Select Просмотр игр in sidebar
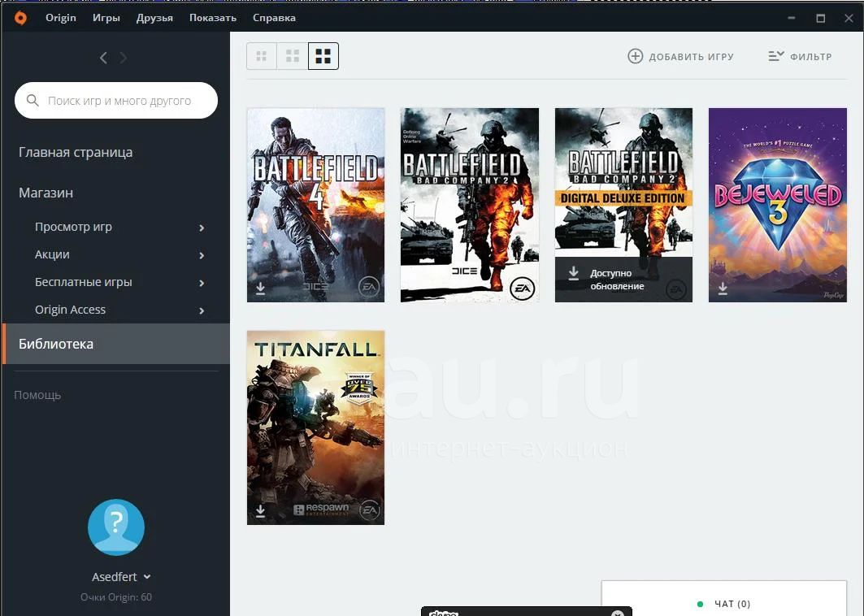Screen dimensions: 864x616 pos(73,227)
